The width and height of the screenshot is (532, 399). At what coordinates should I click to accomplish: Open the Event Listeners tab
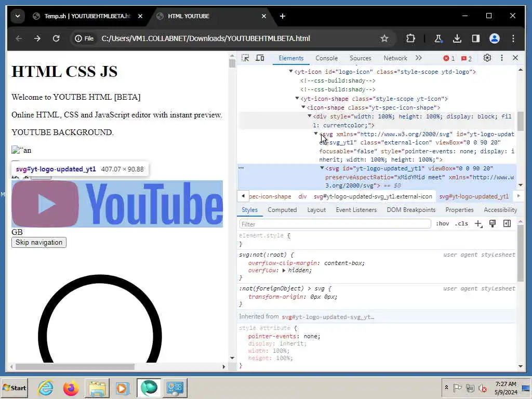[x=356, y=210]
